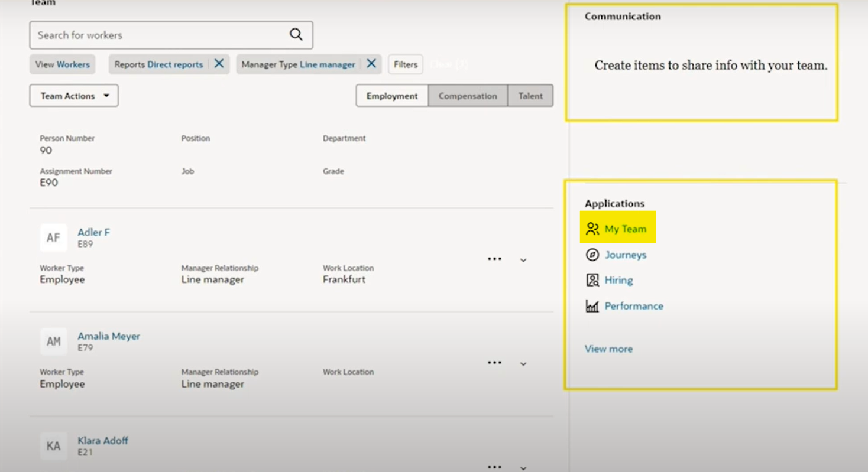
Task: Switch to the Compensation tab
Action: click(x=468, y=95)
